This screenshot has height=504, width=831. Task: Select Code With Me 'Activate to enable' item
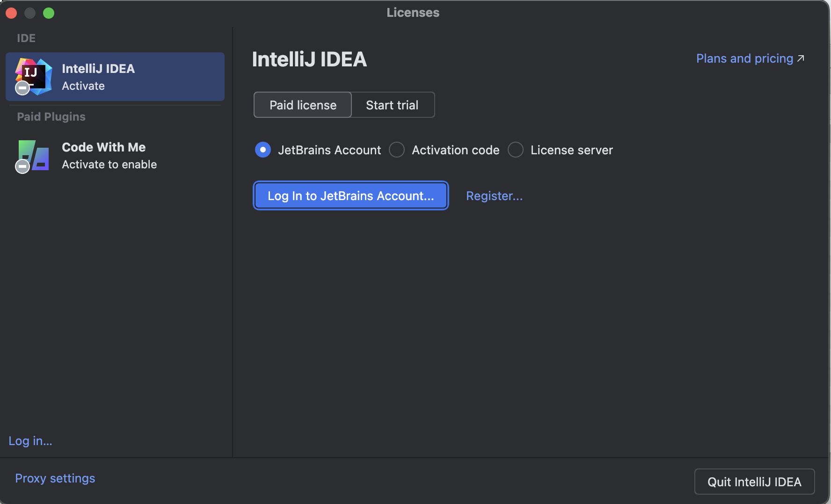[115, 156]
